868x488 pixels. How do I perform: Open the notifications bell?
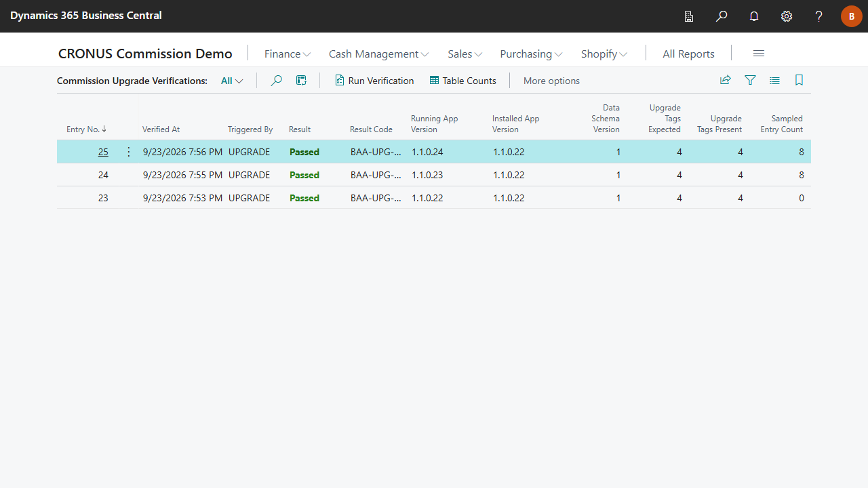click(x=754, y=16)
